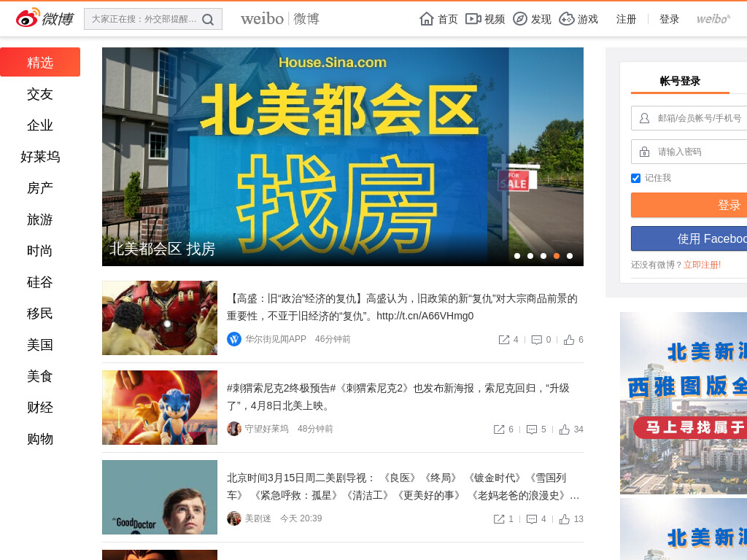The image size is (747, 560).
Task: Click the Weibo eye logo
Action: point(28,18)
